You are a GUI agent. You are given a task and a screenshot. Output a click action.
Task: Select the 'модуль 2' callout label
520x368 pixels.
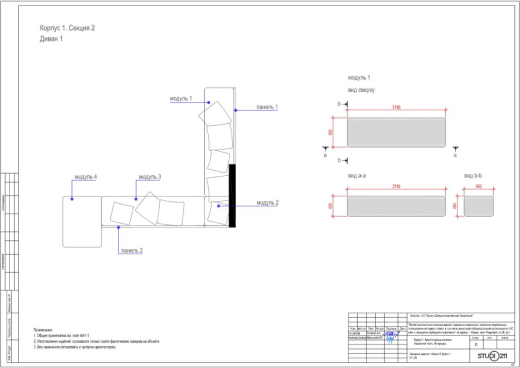pos(267,203)
